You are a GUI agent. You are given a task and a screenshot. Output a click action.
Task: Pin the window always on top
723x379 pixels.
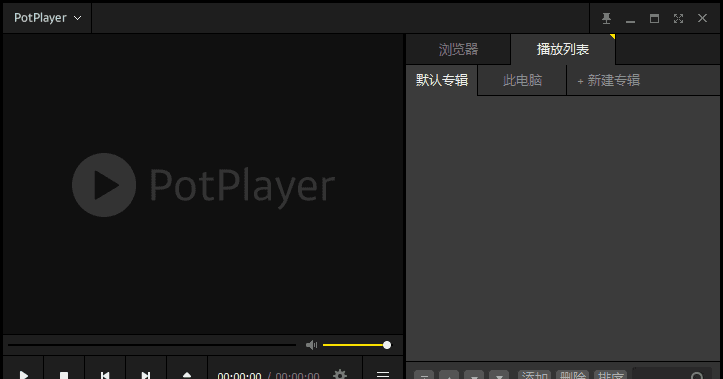606,18
